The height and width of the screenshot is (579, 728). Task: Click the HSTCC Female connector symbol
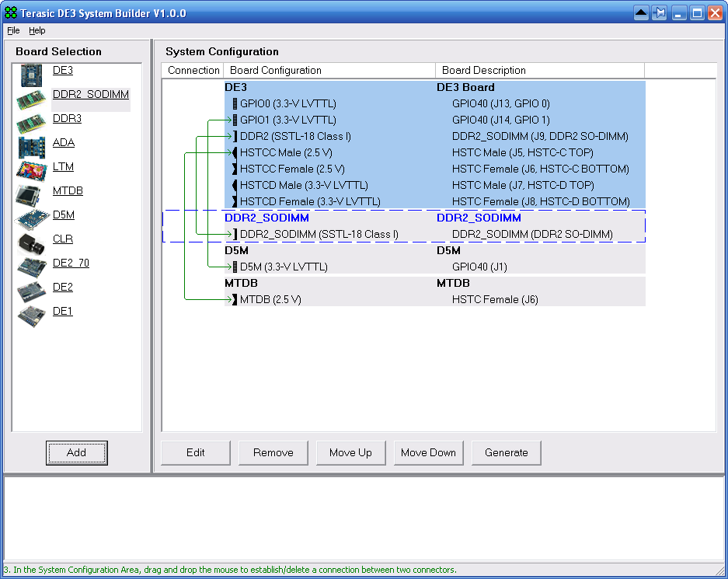pyautogui.click(x=235, y=169)
